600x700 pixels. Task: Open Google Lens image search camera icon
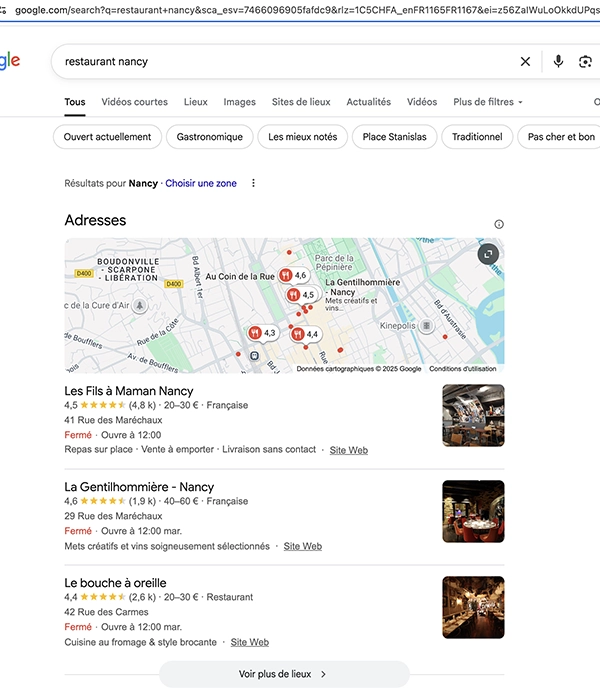point(585,62)
